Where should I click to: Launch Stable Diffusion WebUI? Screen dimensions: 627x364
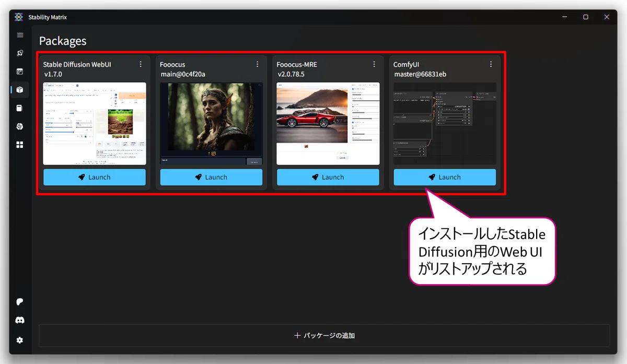coord(95,177)
